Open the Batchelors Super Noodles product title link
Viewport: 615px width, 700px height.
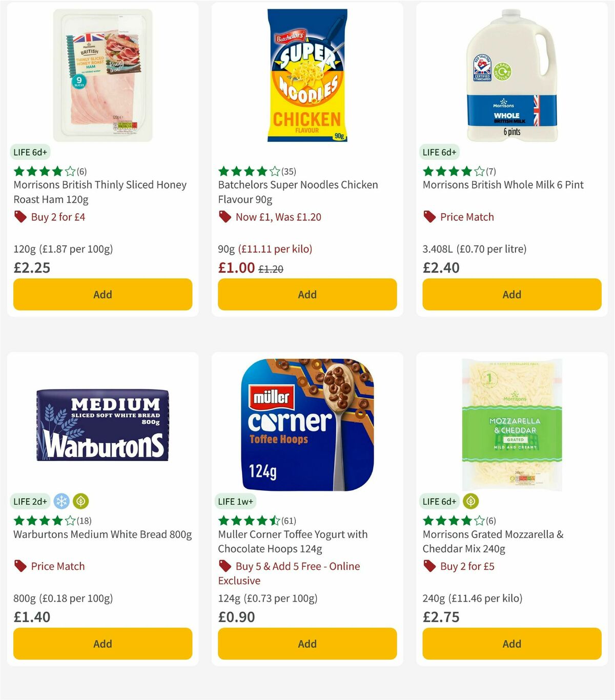click(x=297, y=192)
